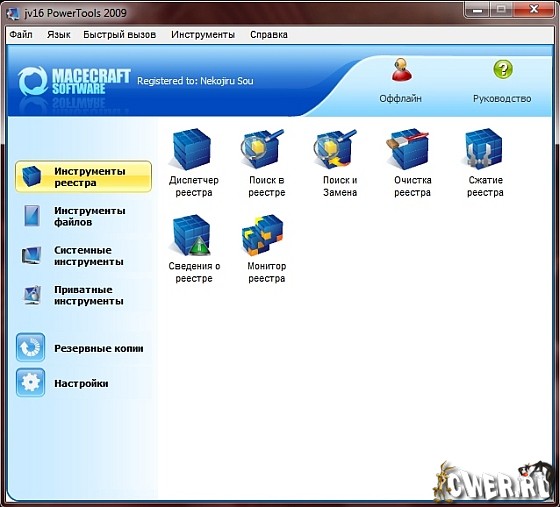Open Настройки settings button

[62, 383]
